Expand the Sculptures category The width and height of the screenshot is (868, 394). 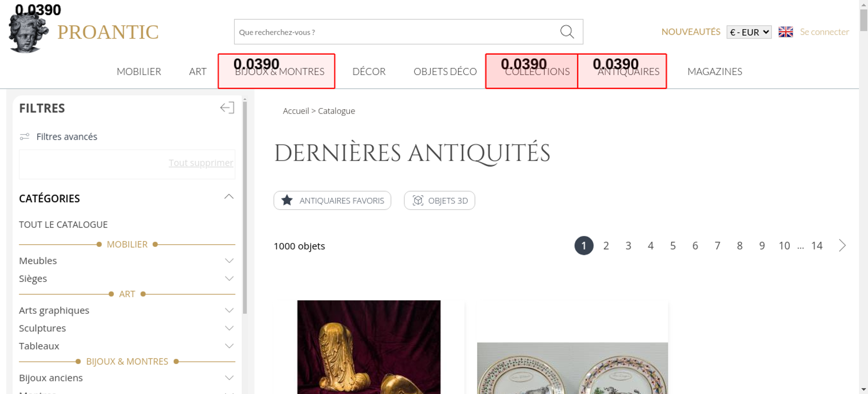click(x=229, y=328)
